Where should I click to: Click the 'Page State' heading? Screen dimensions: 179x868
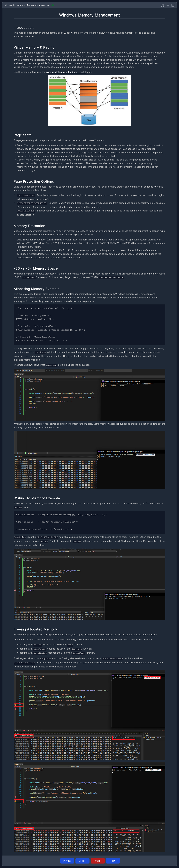23,135
